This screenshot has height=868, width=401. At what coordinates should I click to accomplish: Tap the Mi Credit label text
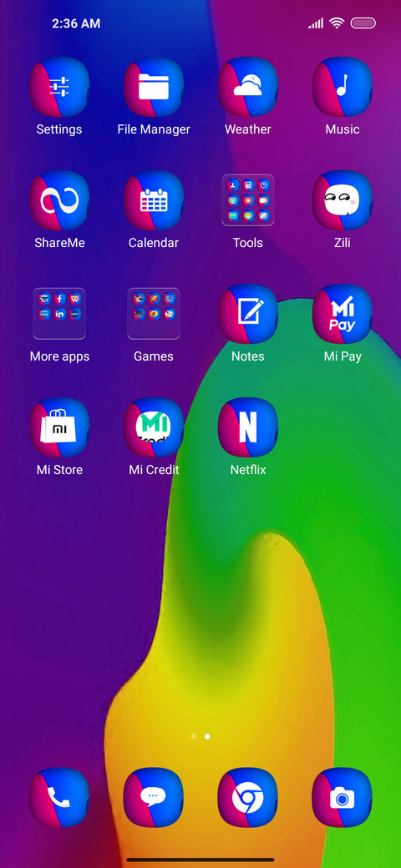tap(154, 470)
